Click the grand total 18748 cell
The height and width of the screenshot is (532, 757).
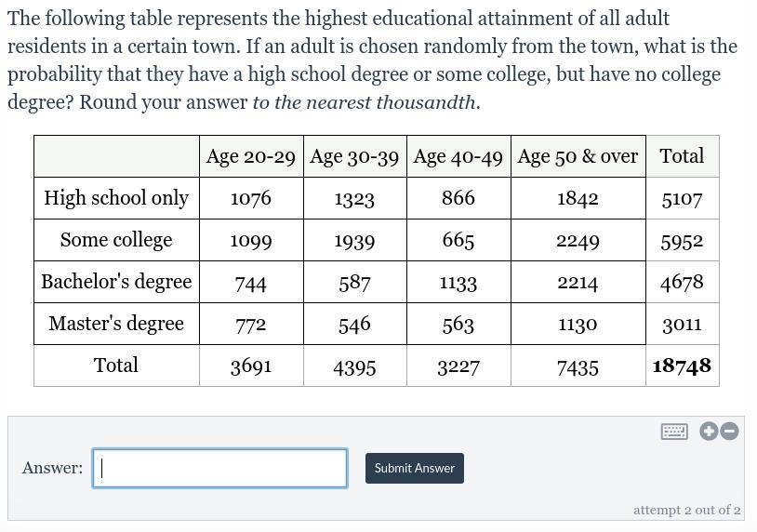682,366
